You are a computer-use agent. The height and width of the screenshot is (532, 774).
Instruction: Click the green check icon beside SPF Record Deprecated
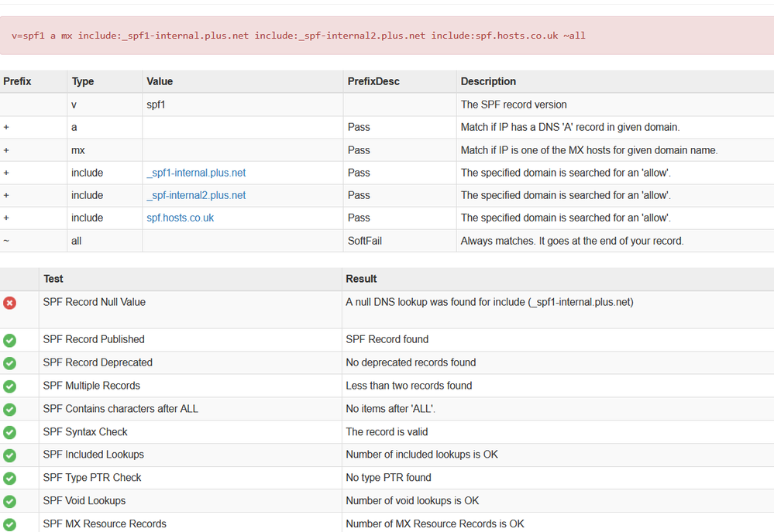(x=9, y=363)
